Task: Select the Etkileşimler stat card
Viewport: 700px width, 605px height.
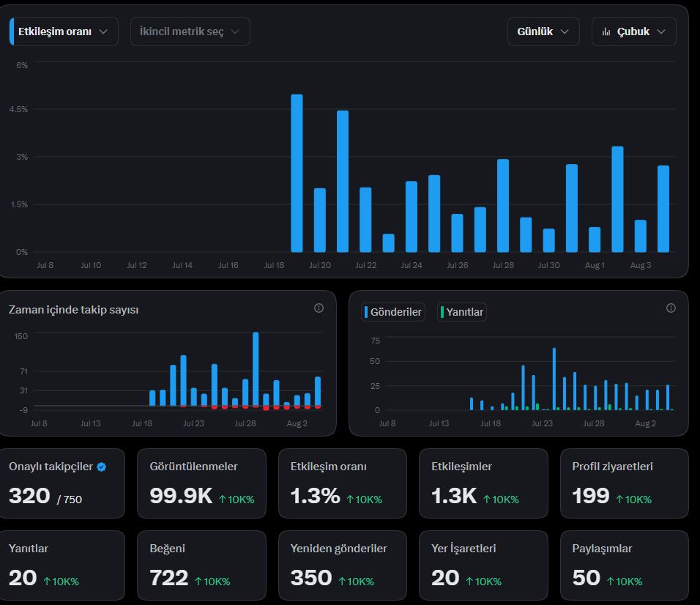Action: point(483,483)
